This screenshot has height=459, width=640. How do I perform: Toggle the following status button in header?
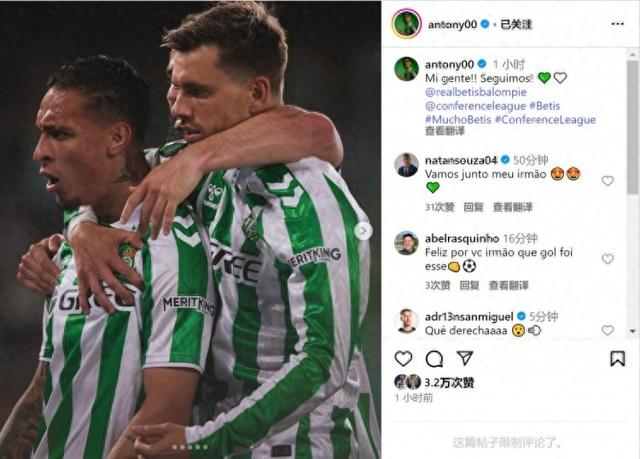point(516,24)
